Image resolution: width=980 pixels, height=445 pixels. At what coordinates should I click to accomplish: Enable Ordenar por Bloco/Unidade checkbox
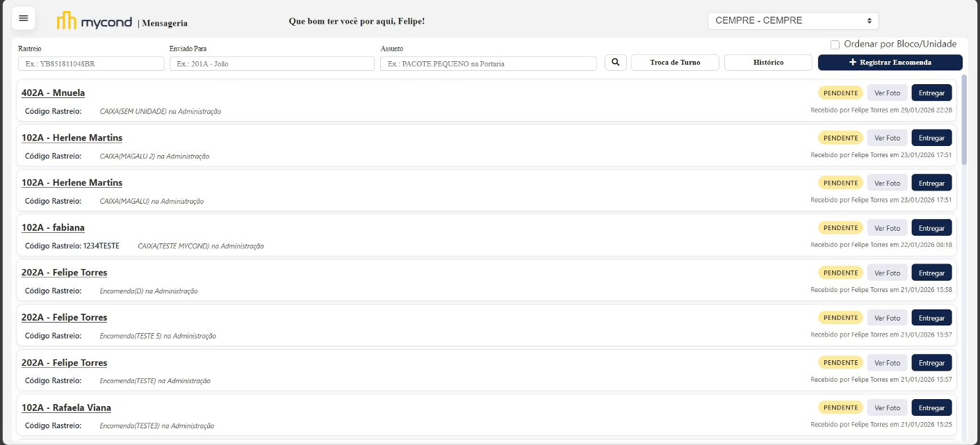835,44
